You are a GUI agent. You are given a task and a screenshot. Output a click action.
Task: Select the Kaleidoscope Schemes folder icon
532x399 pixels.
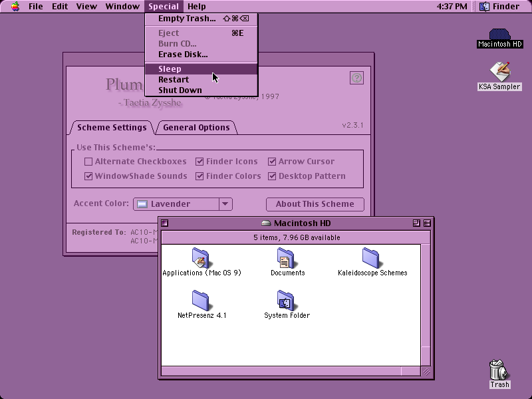pos(371,258)
